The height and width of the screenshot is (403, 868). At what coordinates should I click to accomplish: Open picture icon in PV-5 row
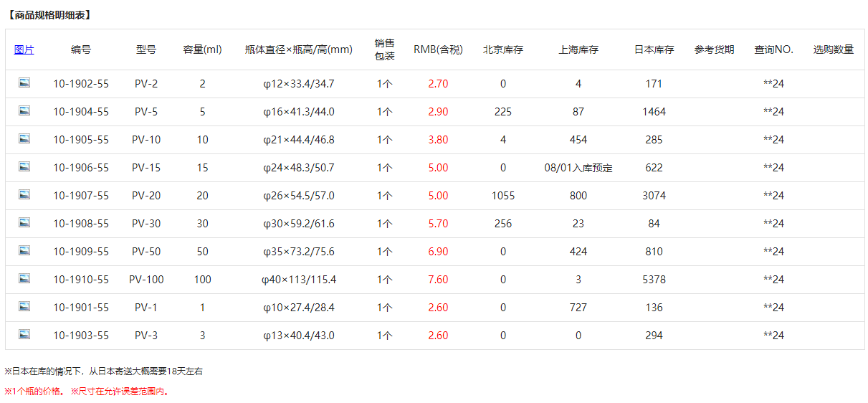[24, 111]
